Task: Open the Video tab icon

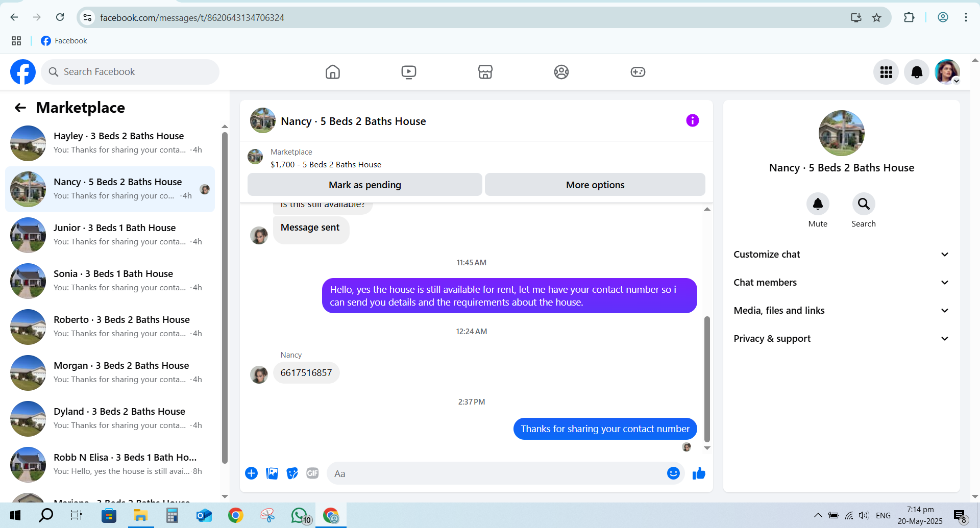Action: point(409,72)
